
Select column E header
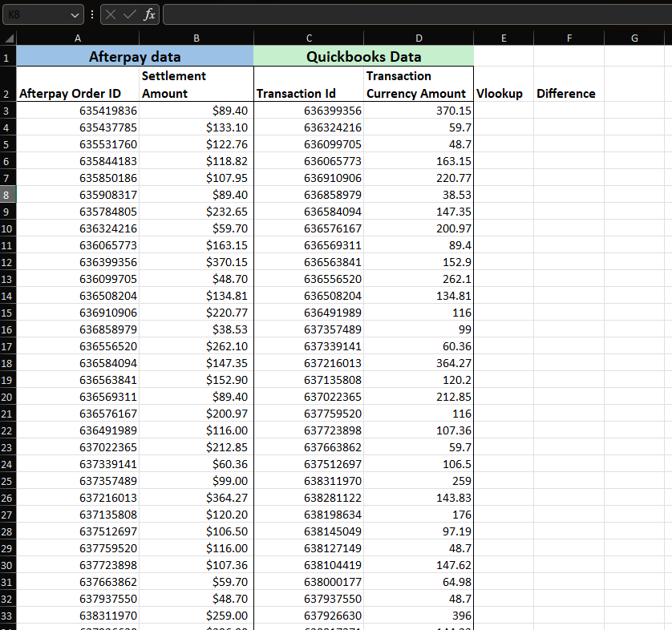pos(503,38)
